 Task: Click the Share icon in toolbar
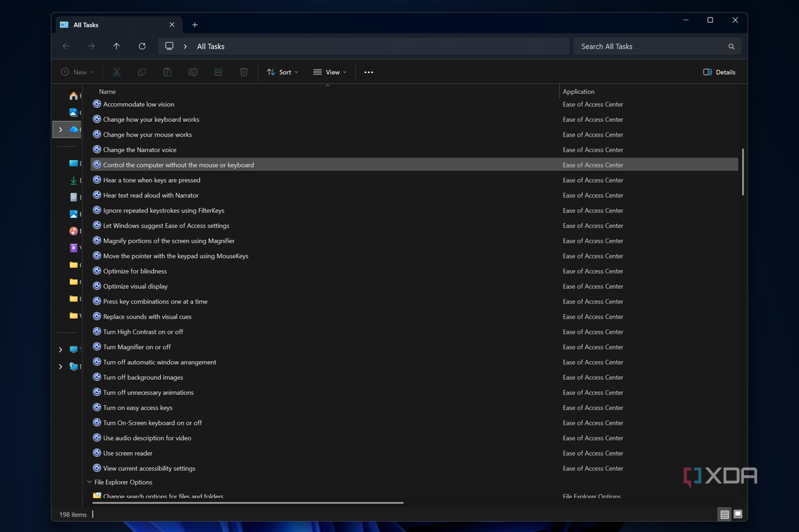pos(218,72)
